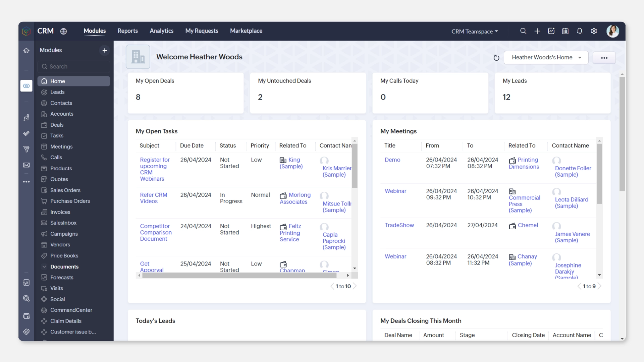Open the Heather Woods's Home dropdown

pyautogui.click(x=546, y=57)
